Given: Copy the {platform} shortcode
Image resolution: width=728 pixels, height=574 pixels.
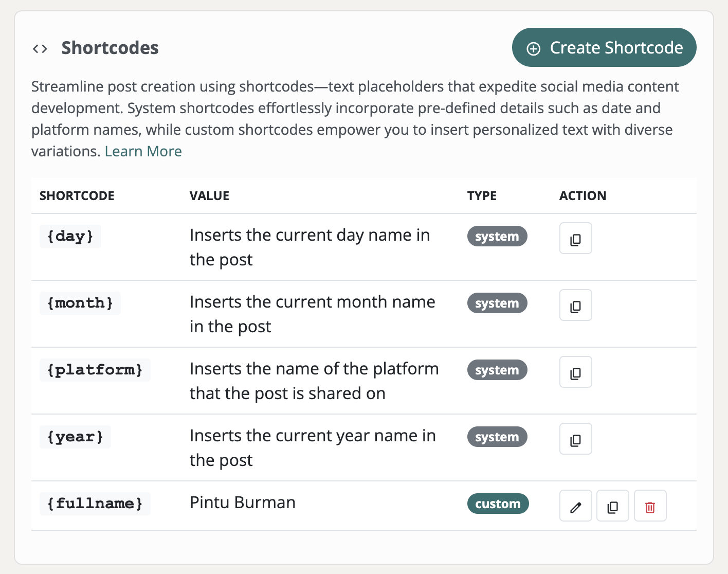Looking at the screenshot, I should point(575,372).
